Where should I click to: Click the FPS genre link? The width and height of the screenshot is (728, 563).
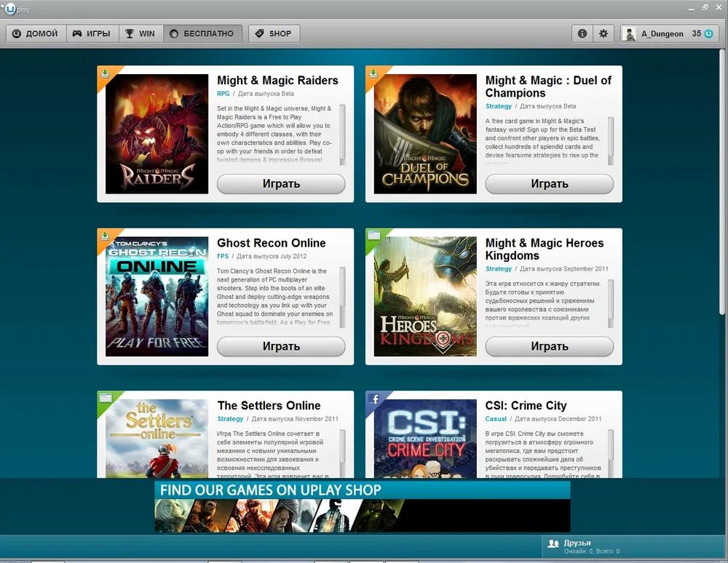click(x=223, y=257)
